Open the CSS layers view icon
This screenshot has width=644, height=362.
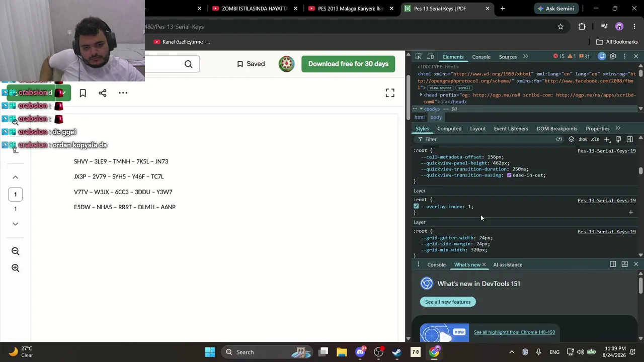[571, 139]
